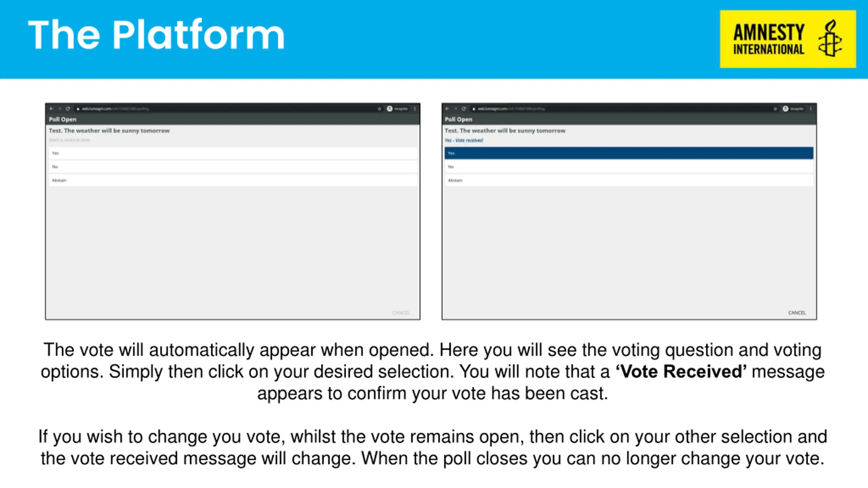Click the back arrow in right browser screenshot
Screen dimensions: 868x488
point(447,109)
